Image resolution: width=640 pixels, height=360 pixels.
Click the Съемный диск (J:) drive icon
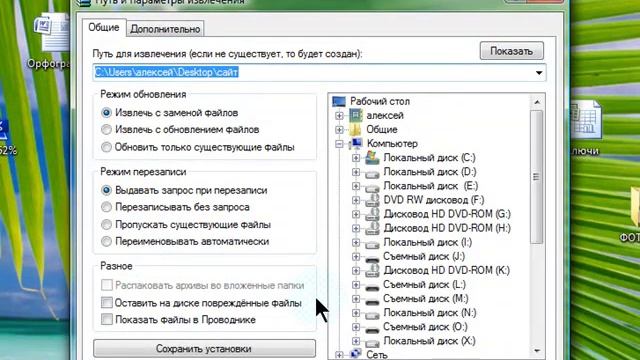[x=372, y=259]
